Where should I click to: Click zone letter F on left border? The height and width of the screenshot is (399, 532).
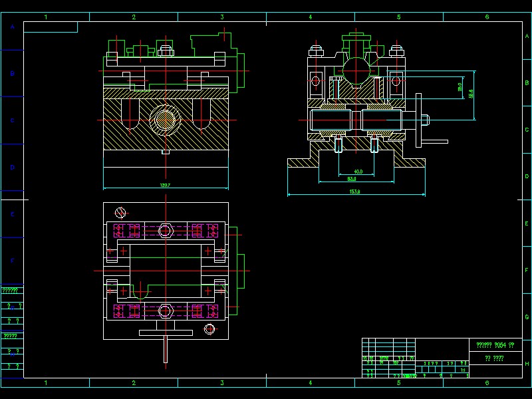pos(13,261)
